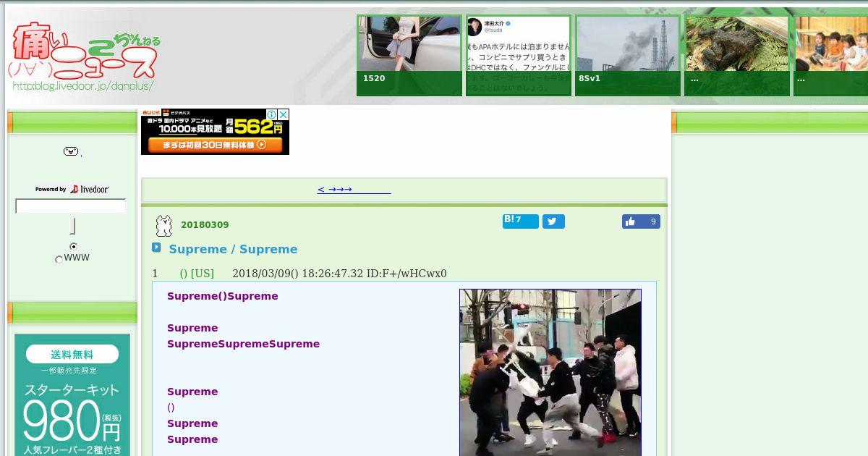The image size is (868, 456).
Task: Close the au video pass ad
Action: 284,114
